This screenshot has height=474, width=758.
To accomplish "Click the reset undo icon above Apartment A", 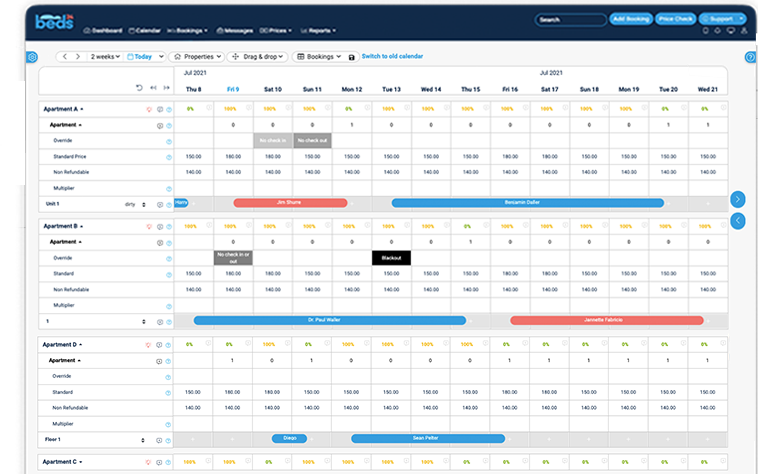I will point(139,88).
